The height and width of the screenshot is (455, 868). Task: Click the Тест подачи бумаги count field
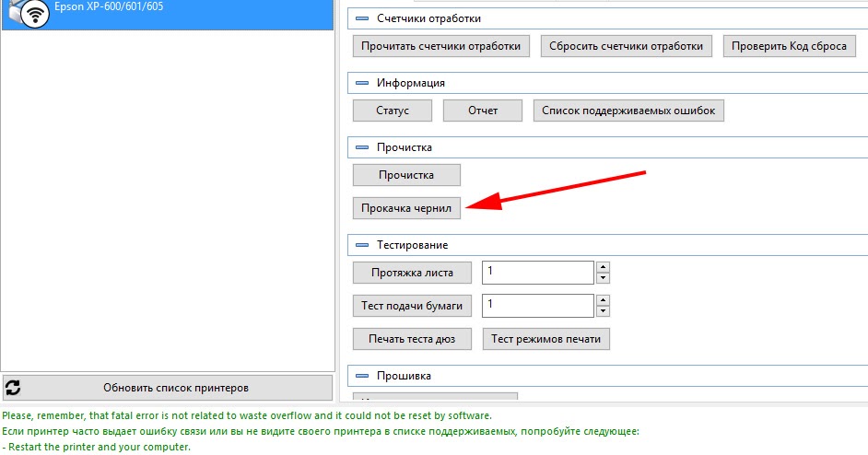537,306
